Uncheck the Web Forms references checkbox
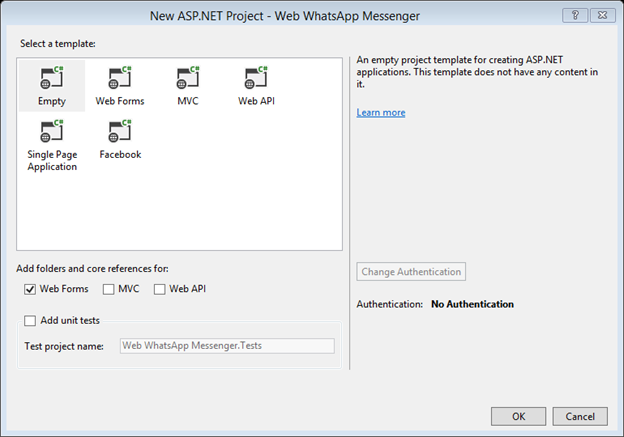 (x=29, y=290)
